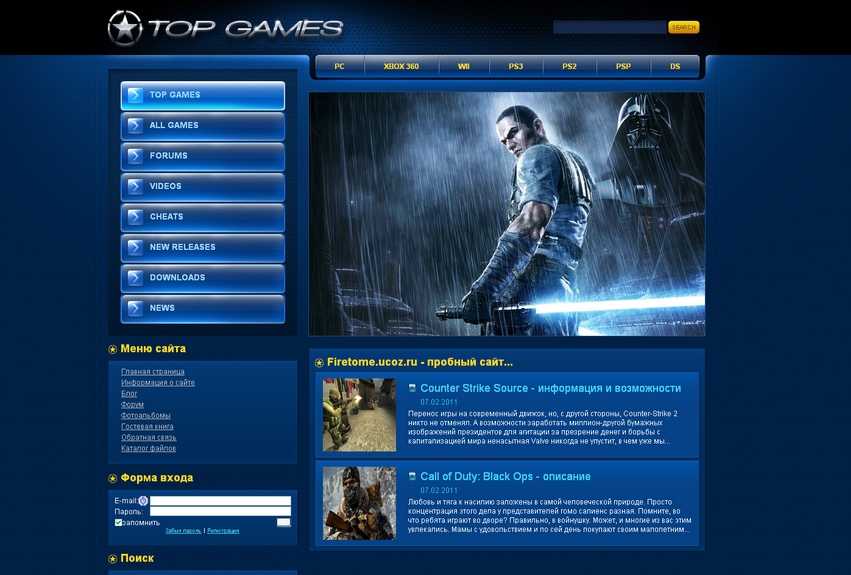Open Call of Duty: Black Ops article title

click(505, 476)
